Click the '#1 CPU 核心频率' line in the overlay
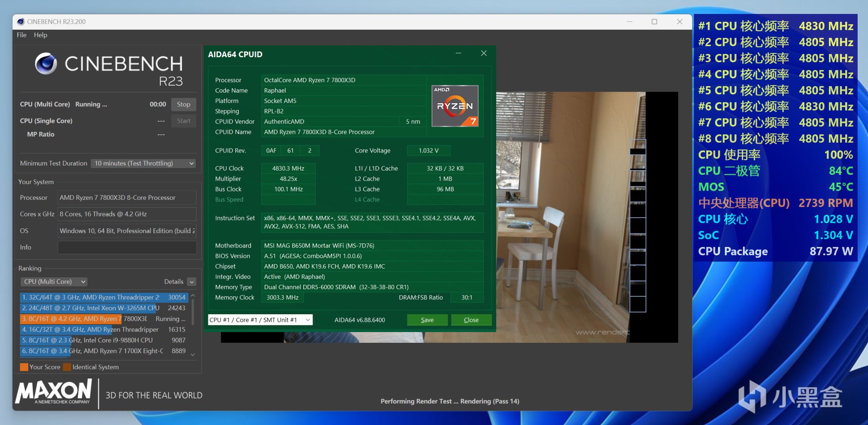The width and height of the screenshot is (868, 425). pos(775,26)
